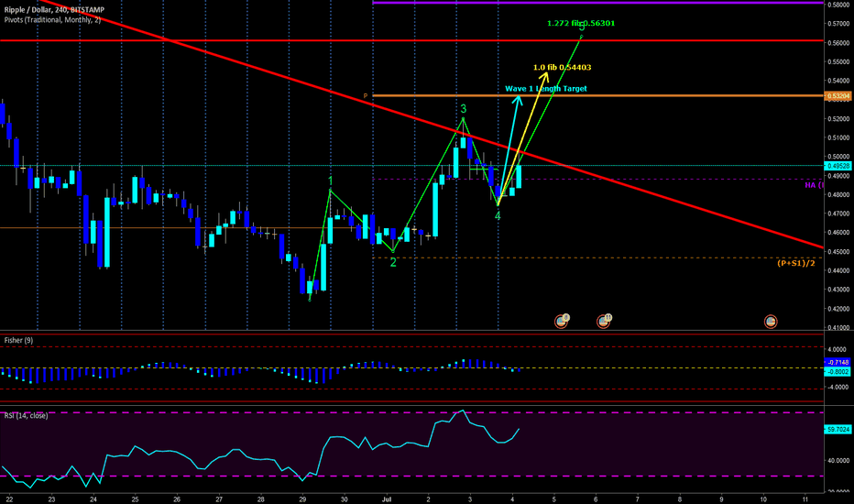Click the RSI value tag 59.7024
Image resolution: width=854 pixels, height=504 pixels.
tap(838, 430)
